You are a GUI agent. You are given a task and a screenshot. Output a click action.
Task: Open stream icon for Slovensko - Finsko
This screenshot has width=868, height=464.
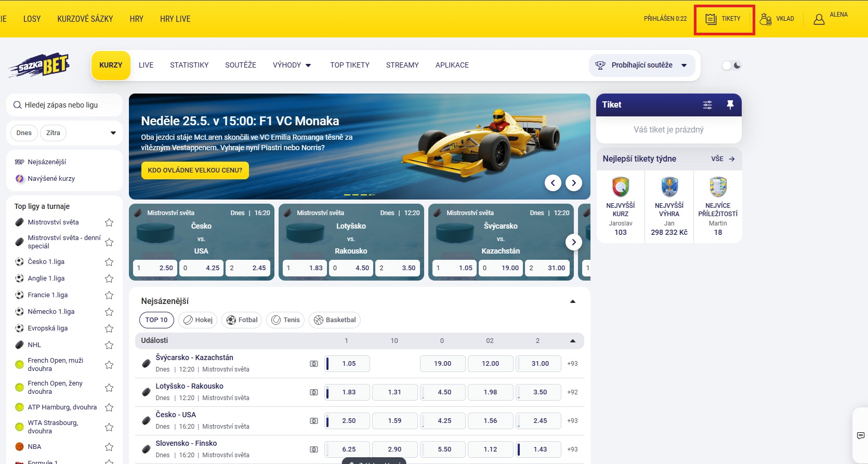(314, 449)
